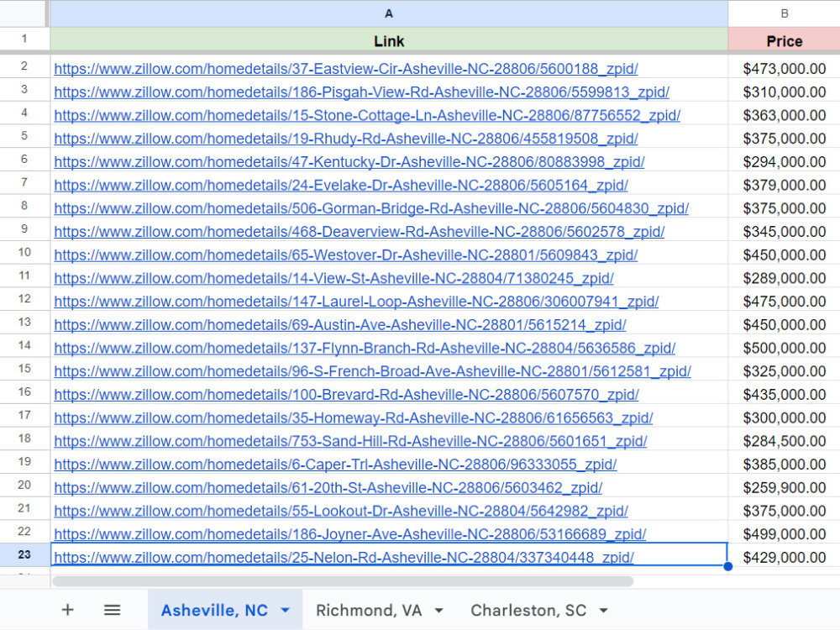Viewport: 840px width, 630px height.
Task: Select column B header
Action: coord(784,13)
